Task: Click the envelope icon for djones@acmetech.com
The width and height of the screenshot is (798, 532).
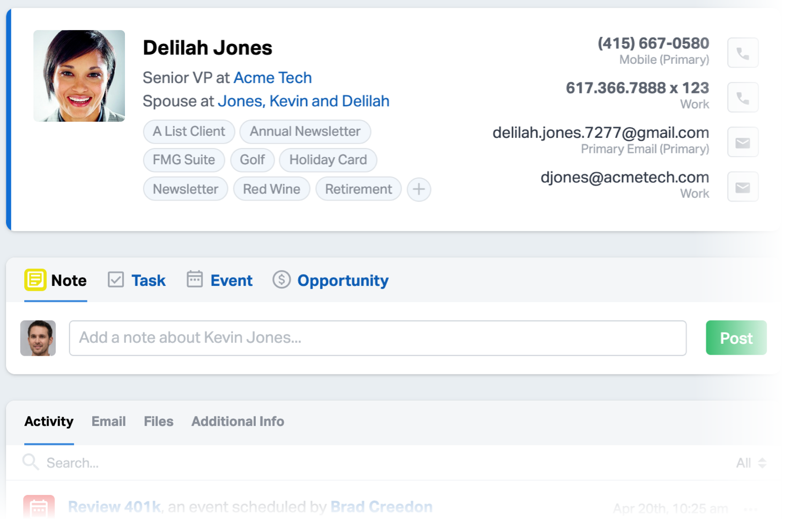Action: coord(742,187)
